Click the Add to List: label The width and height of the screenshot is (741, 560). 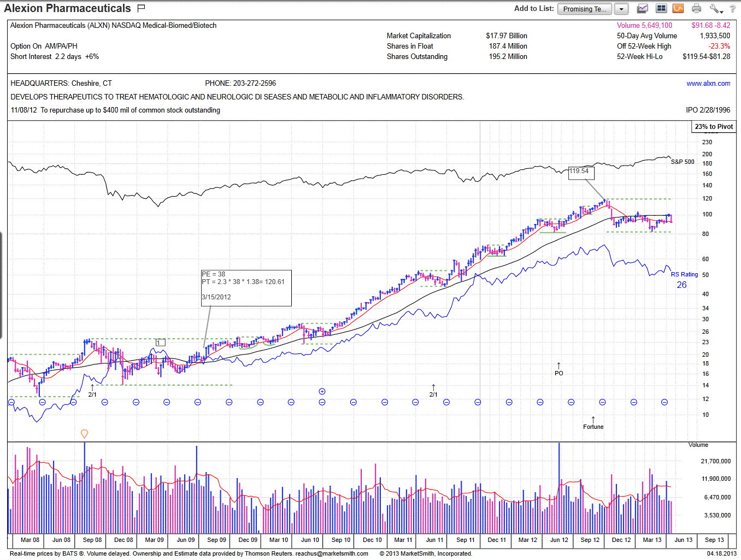click(x=534, y=8)
